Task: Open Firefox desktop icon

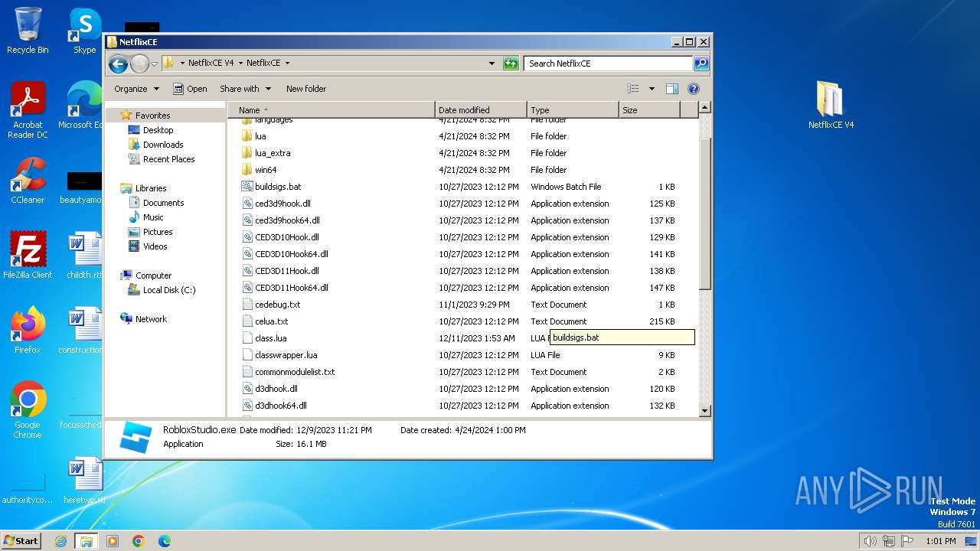Action: point(28,330)
